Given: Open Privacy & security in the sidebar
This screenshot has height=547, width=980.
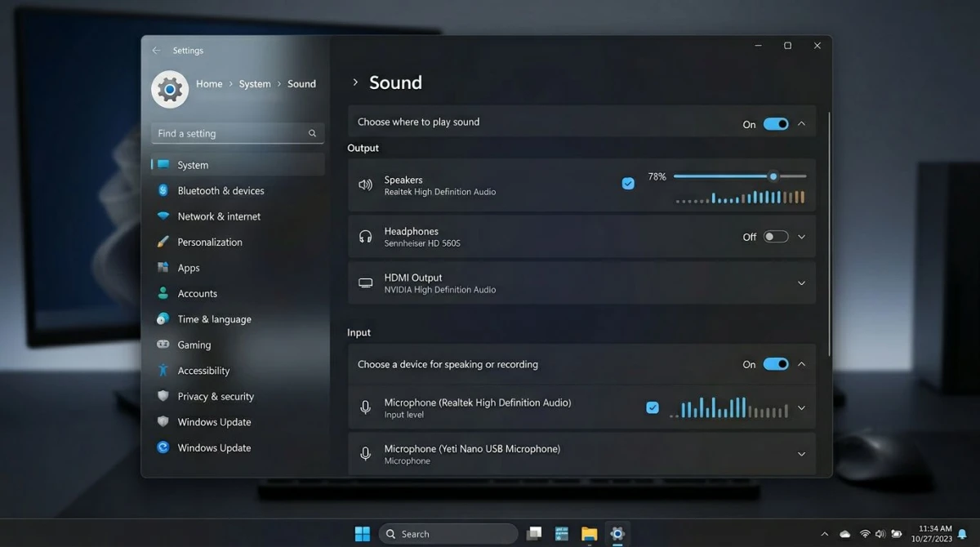Looking at the screenshot, I should [238, 396].
